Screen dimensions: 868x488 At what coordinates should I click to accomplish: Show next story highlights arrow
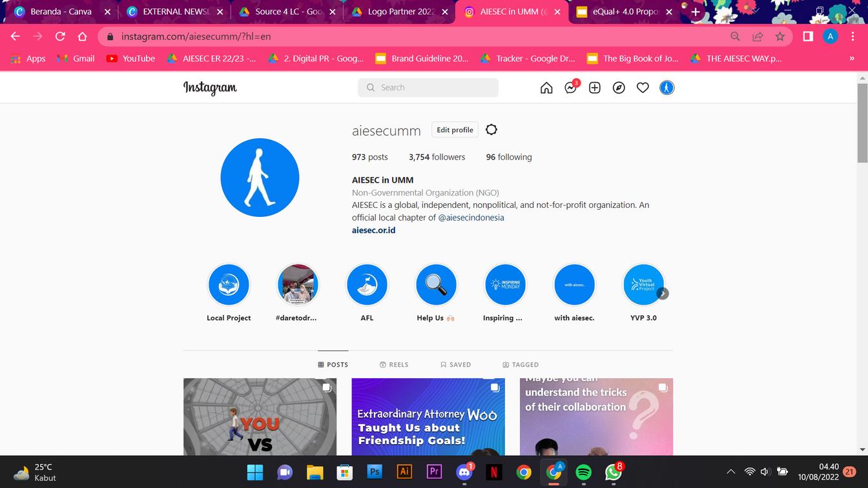[663, 294]
